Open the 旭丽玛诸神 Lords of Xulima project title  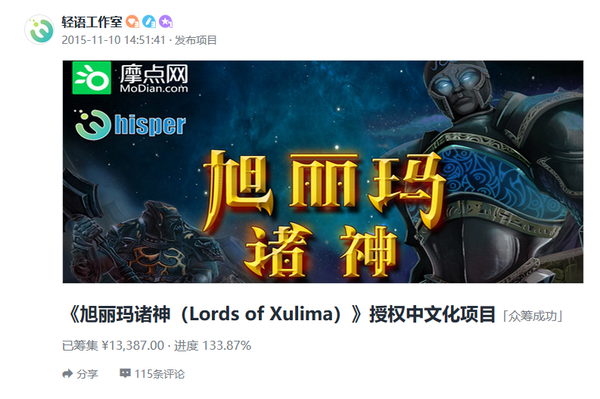[279, 315]
